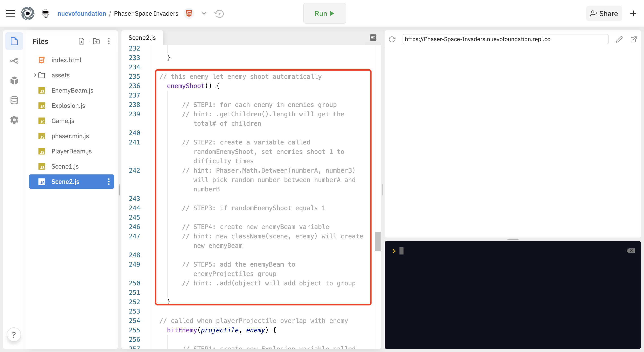
Task: Click the version control sidebar icon
Action: tap(14, 61)
